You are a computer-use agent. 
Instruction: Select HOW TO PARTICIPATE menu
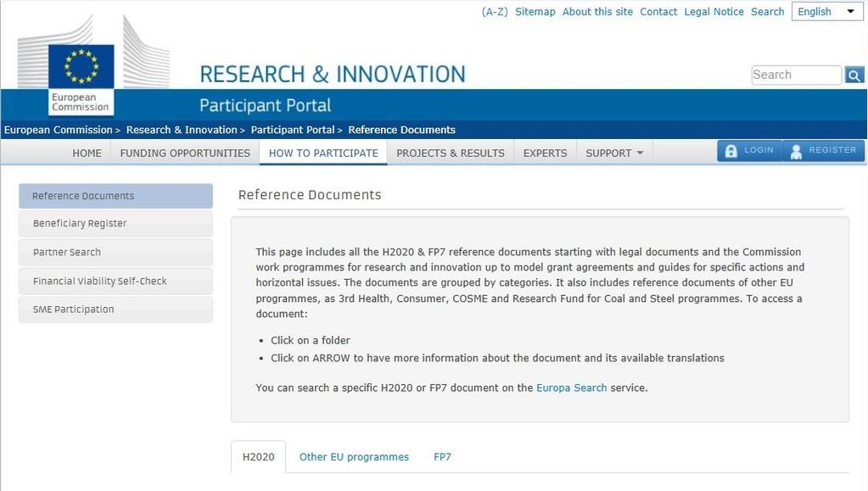[x=323, y=153]
